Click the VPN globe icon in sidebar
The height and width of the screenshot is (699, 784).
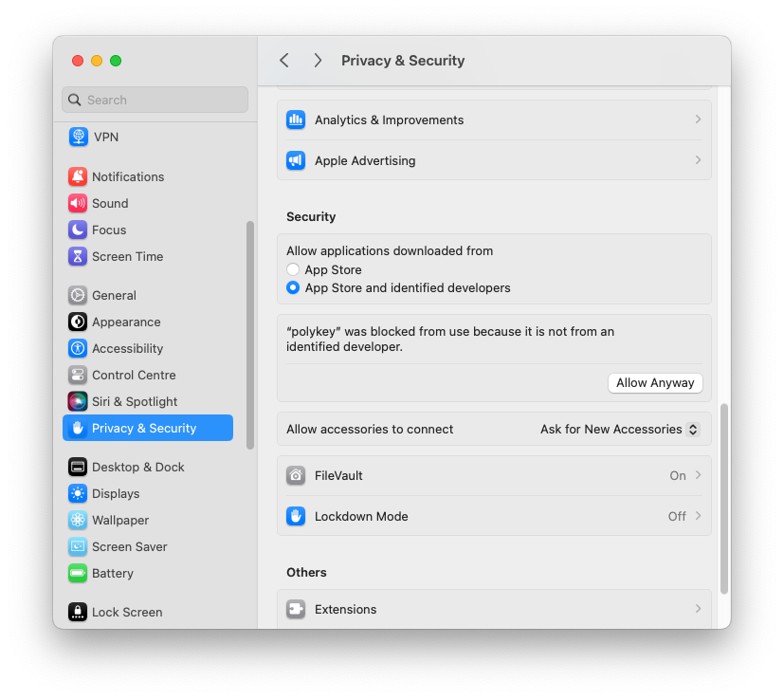pyautogui.click(x=79, y=137)
